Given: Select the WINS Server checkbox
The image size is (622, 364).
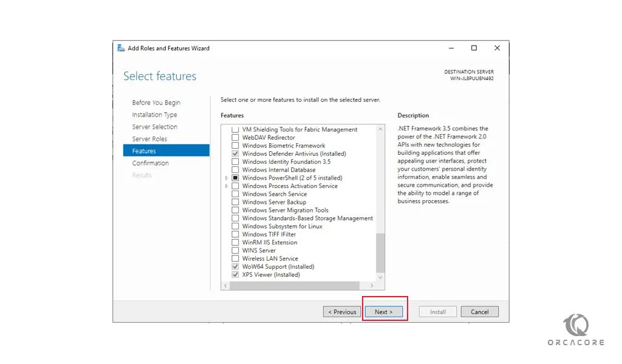Looking at the screenshot, I should pos(235,251).
